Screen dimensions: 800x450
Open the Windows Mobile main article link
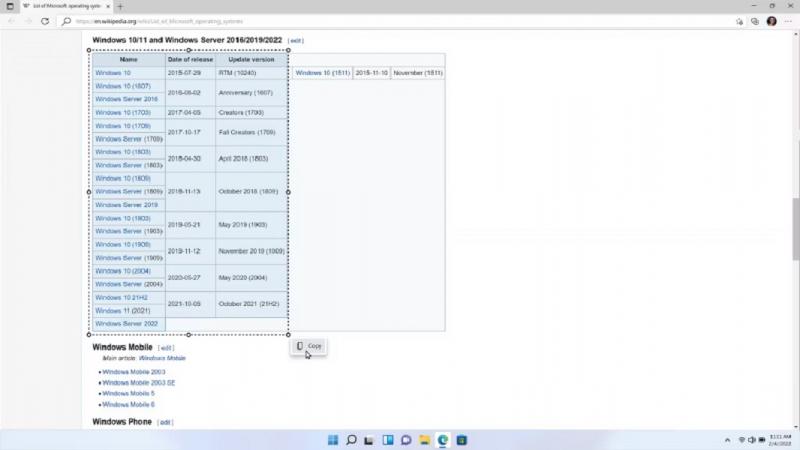point(162,358)
